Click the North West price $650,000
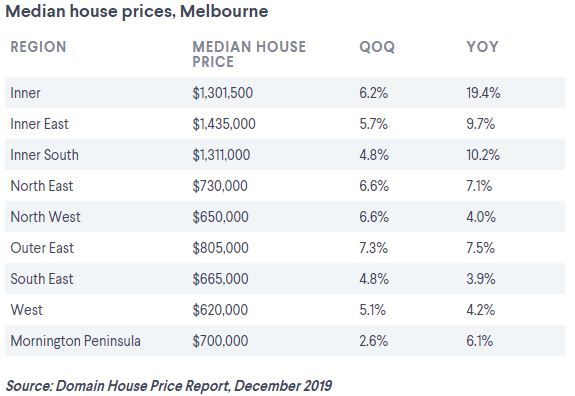Viewport: 575px width, 396px height. click(x=220, y=217)
